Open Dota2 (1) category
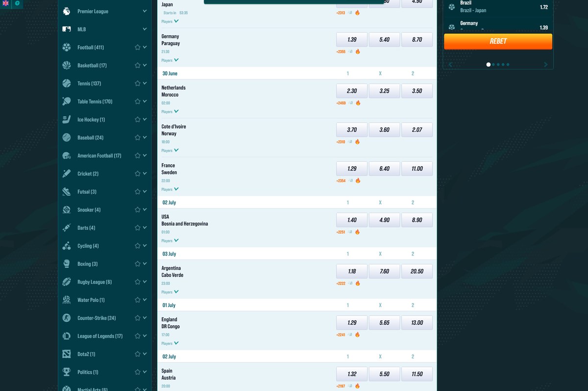Image resolution: width=588 pixels, height=391 pixels. [86, 354]
